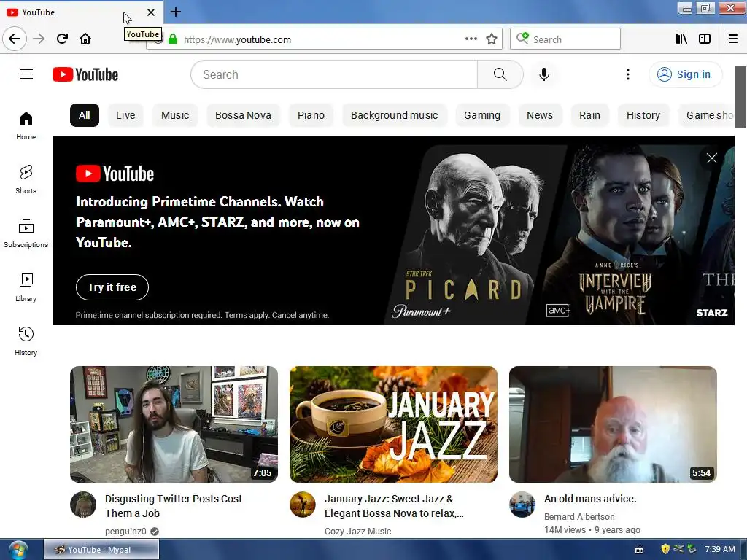This screenshot has width=747, height=560.
Task: Open title Disgusting Twitter Posts Cost Them a Job
Action: pyautogui.click(x=174, y=506)
